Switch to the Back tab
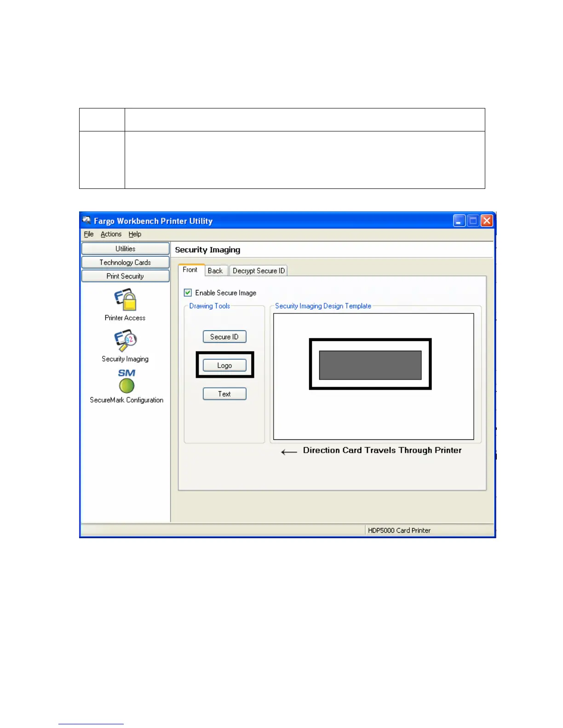The width and height of the screenshot is (563, 728). click(215, 271)
